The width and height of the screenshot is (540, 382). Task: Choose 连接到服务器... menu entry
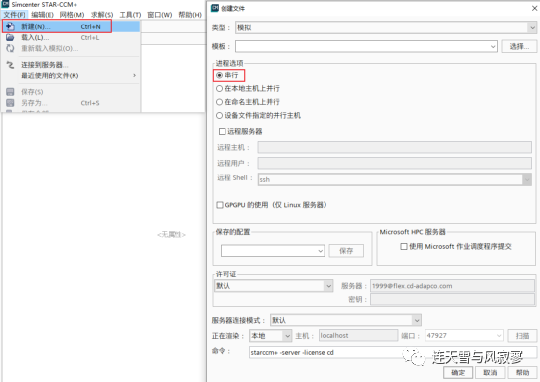click(x=71, y=65)
